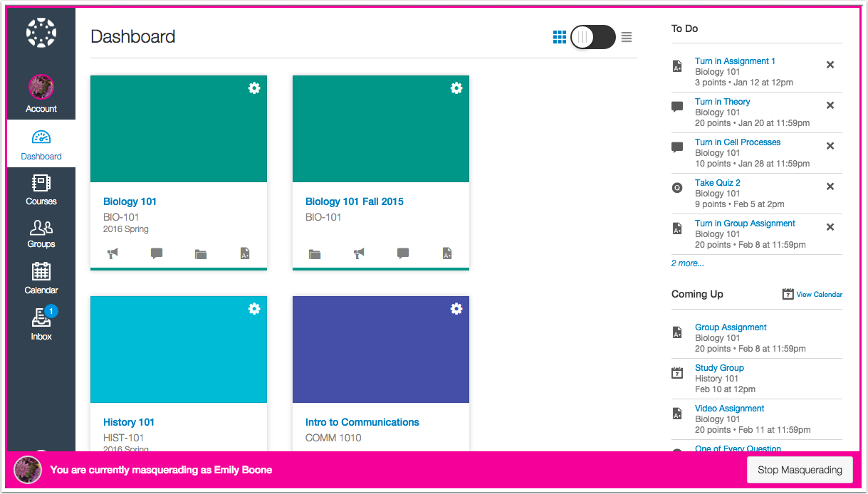Click the teal Biology 101 card color area
Image resolution: width=868 pixels, height=494 pixels.
click(x=179, y=129)
